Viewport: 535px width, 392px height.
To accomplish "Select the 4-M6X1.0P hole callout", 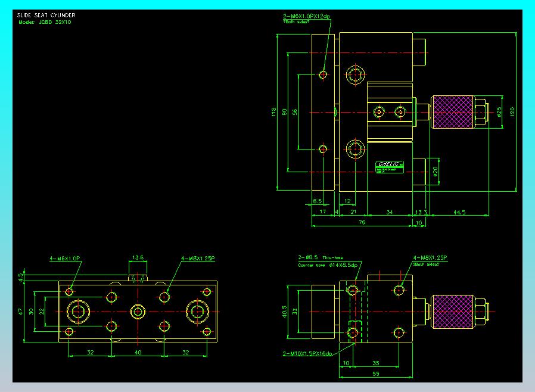I will (x=65, y=259).
